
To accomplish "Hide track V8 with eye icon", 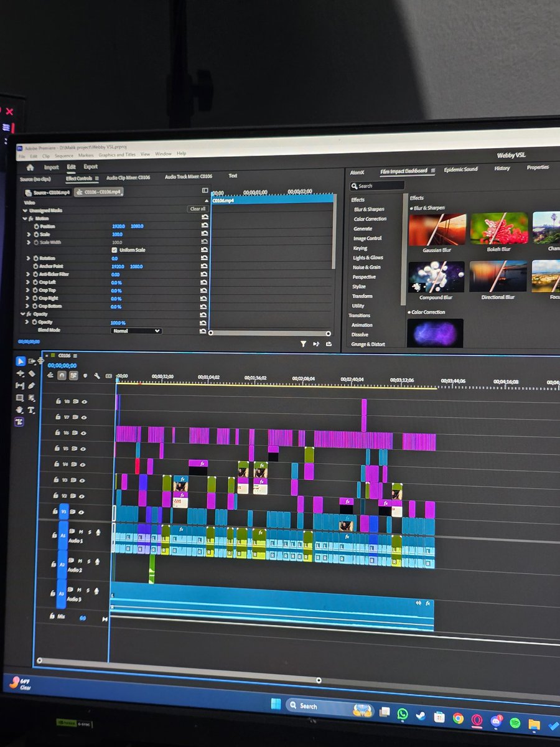I will [x=83, y=402].
